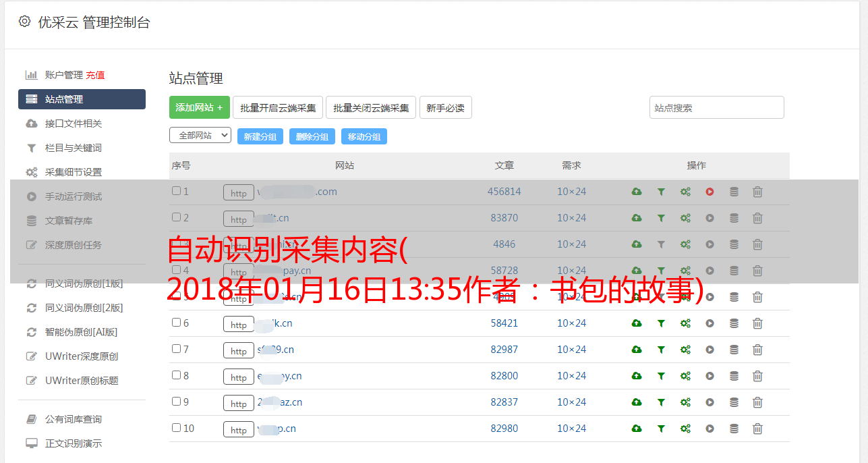Click the http badge in row 6
Viewport: 868px width, 463px height.
click(x=239, y=324)
